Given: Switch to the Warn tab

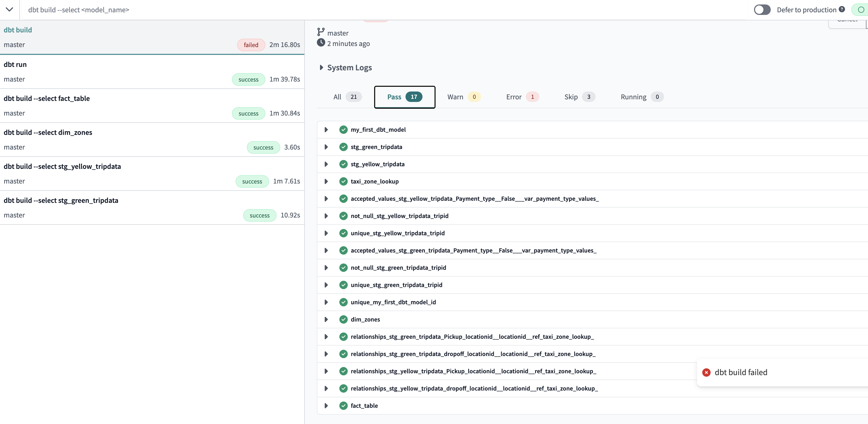Looking at the screenshot, I should pos(464,97).
